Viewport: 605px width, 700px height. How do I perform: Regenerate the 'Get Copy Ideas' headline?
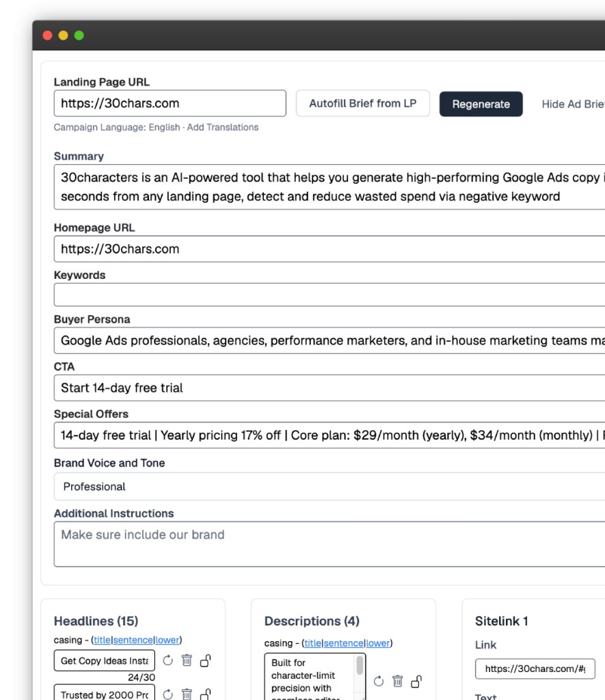point(168,660)
